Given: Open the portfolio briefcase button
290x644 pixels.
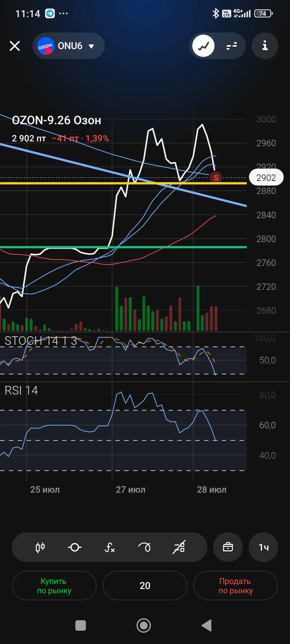Looking at the screenshot, I should [x=228, y=547].
